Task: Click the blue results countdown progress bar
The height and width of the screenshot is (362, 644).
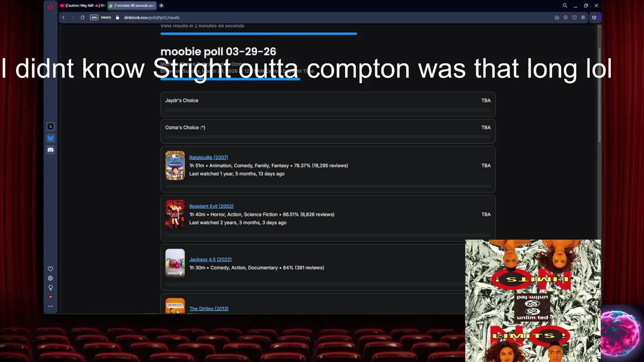Action: 259,34
